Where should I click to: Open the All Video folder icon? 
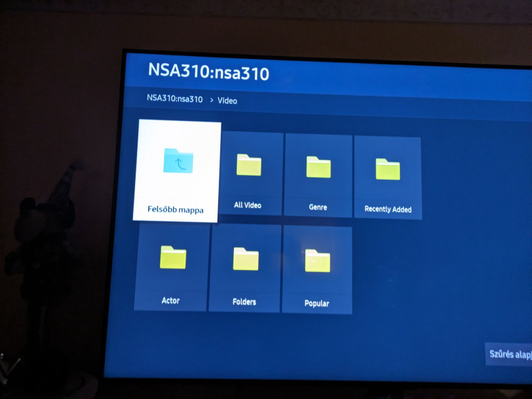[x=249, y=165]
